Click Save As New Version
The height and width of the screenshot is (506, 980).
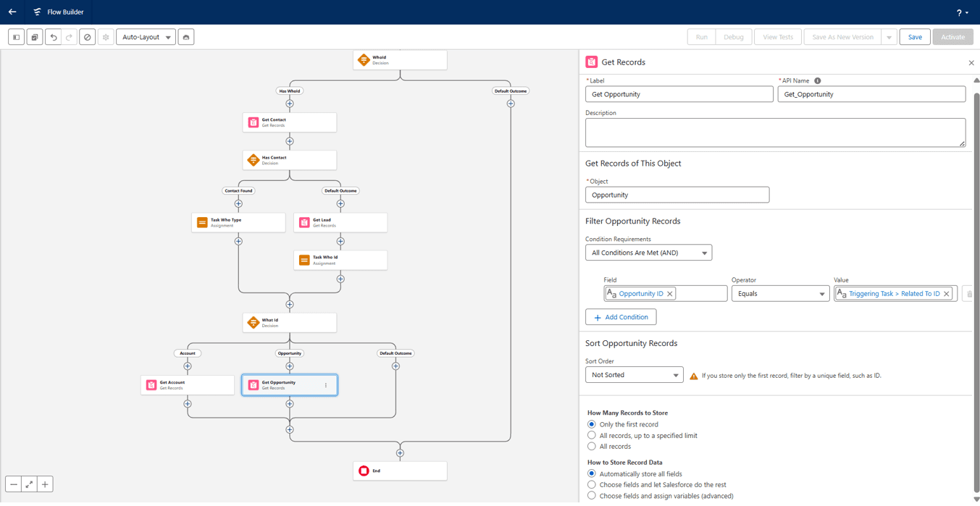click(842, 37)
